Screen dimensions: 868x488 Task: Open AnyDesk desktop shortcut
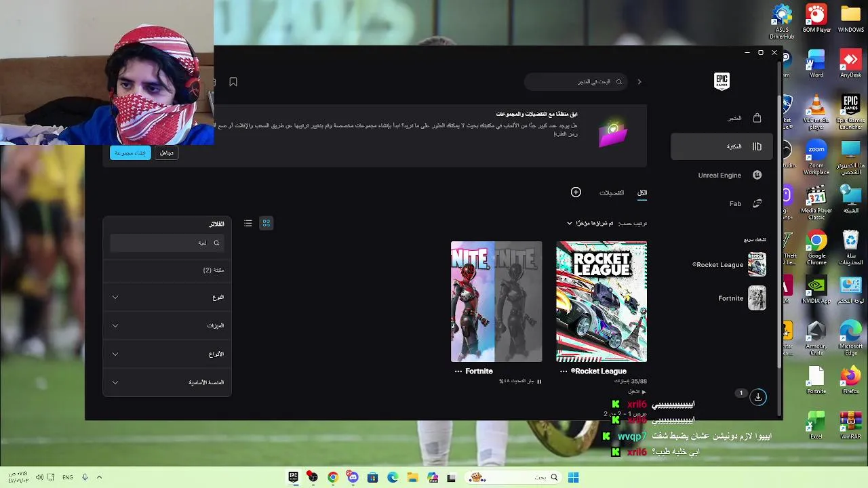(851, 64)
